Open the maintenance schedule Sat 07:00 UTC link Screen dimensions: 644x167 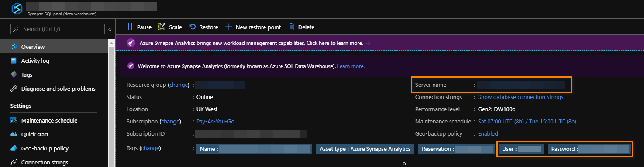[x=527, y=121]
